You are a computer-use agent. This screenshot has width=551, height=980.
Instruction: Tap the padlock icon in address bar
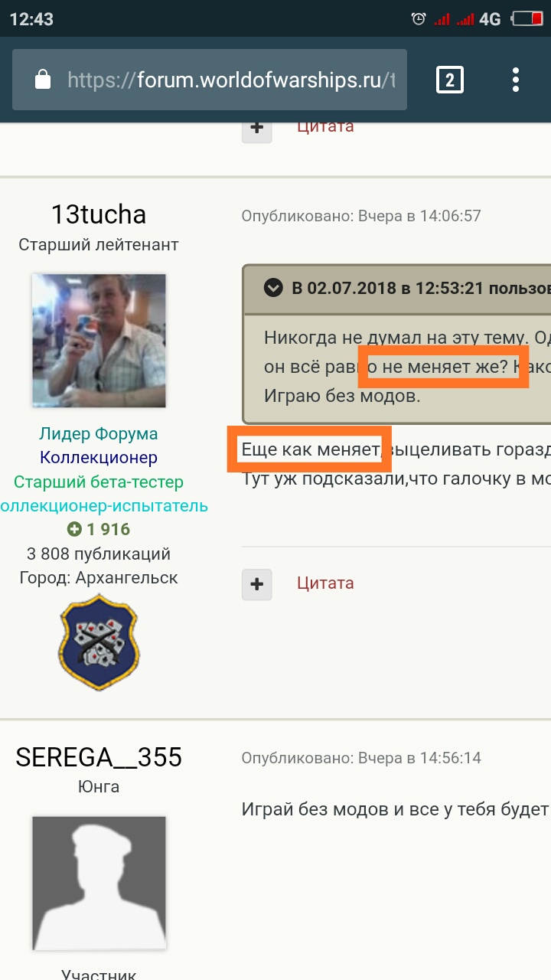click(43, 80)
